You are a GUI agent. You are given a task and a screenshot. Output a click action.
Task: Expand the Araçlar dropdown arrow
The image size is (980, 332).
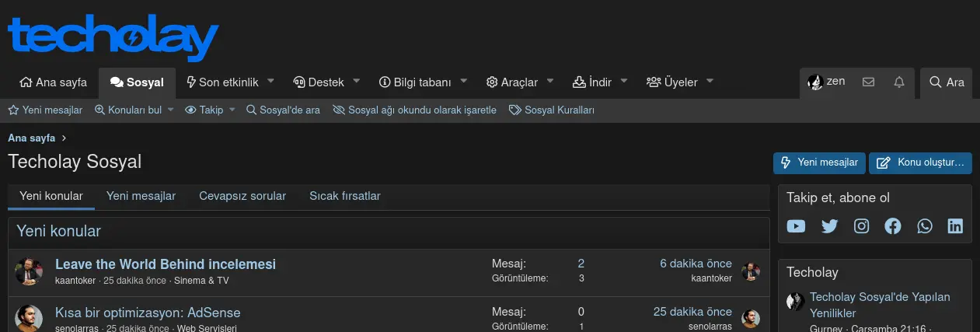tap(550, 81)
